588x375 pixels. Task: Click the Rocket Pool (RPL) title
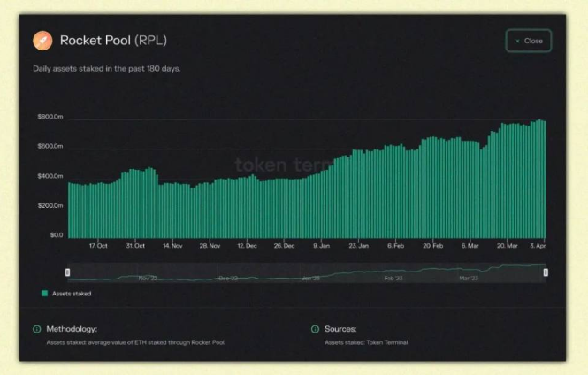pyautogui.click(x=113, y=41)
